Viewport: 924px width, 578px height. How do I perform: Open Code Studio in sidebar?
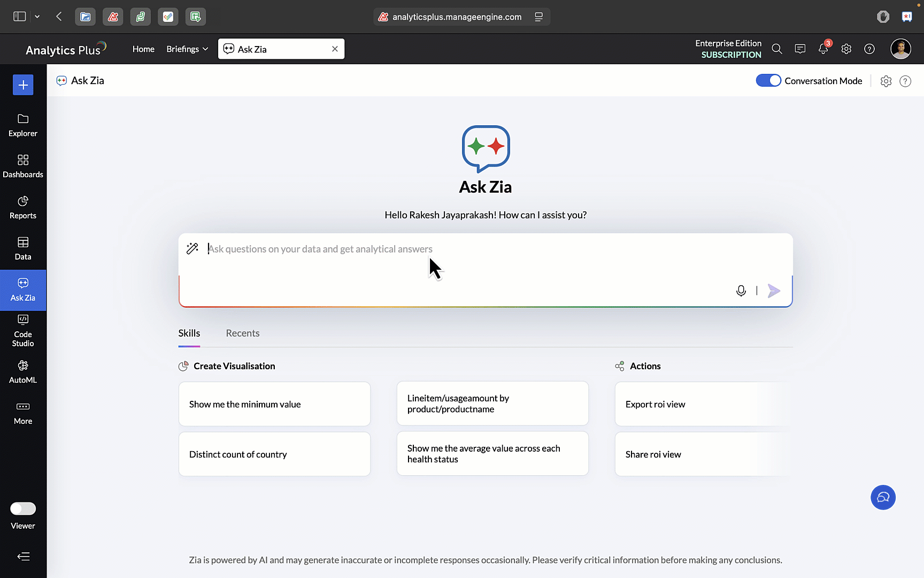click(23, 330)
